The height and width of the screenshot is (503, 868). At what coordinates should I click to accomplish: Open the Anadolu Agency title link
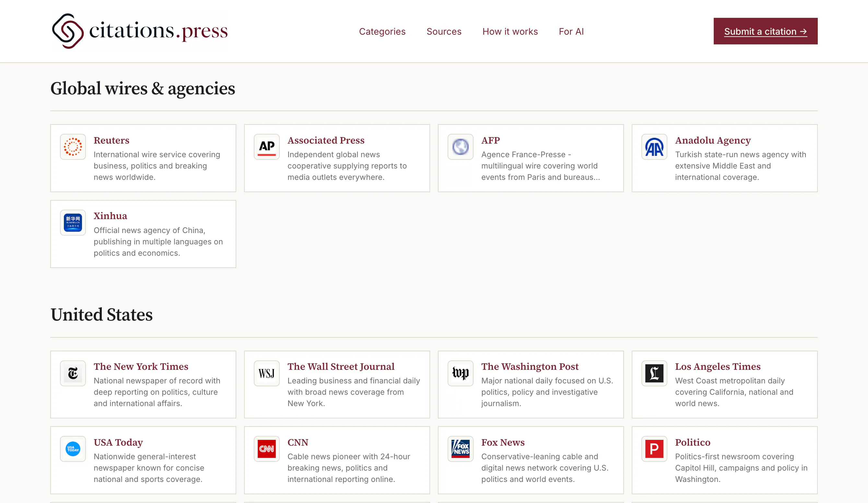(x=713, y=140)
